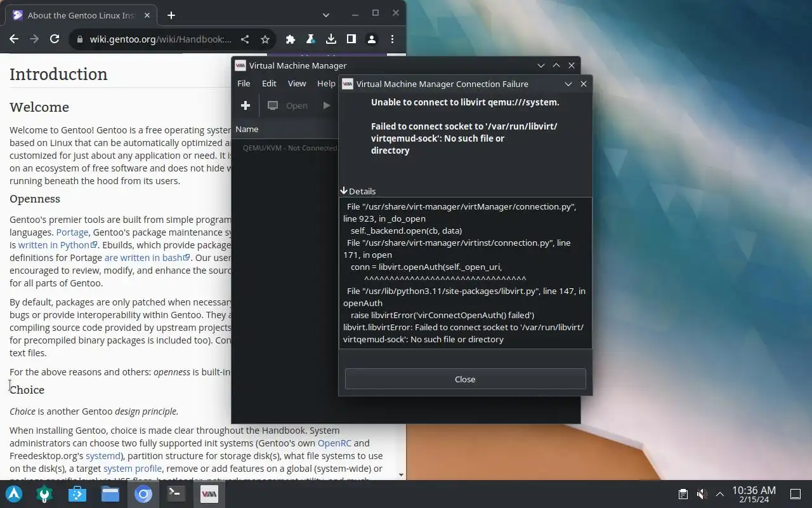The image size is (812, 508).
Task: Open the volume tray icon
Action: pyautogui.click(x=702, y=494)
